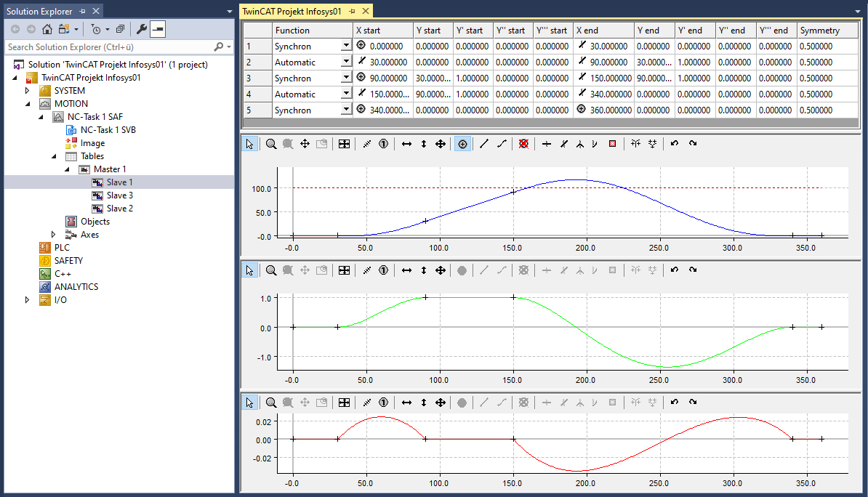868x497 pixels.
Task: Collapse the MOTION node in the tree
Action: click(27, 103)
